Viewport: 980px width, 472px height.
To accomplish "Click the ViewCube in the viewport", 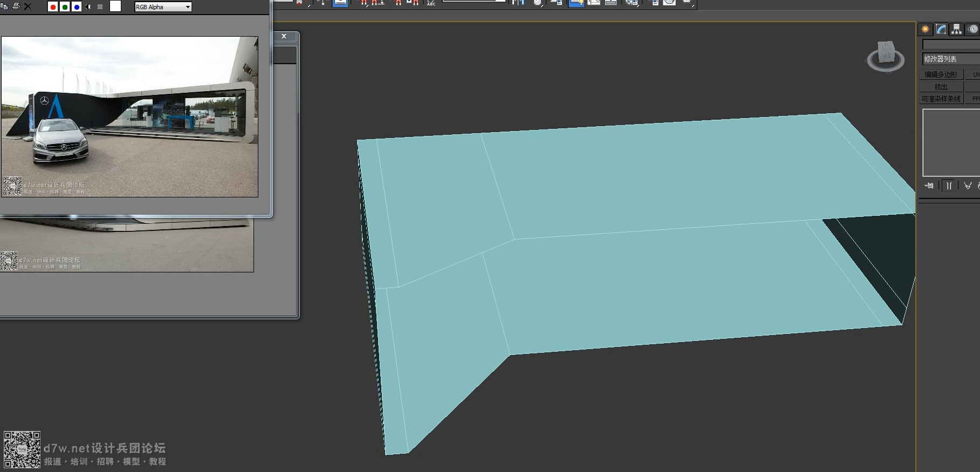I will point(886,57).
